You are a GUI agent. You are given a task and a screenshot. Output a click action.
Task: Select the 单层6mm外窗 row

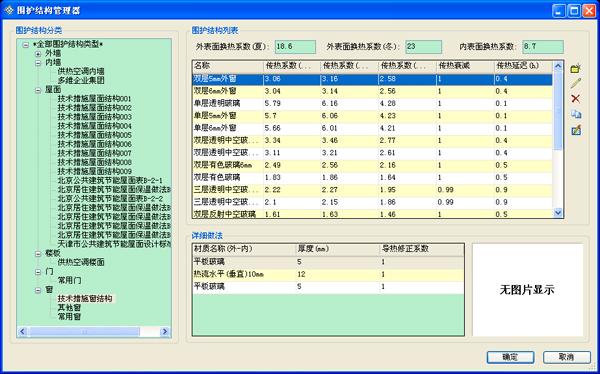pos(372,128)
